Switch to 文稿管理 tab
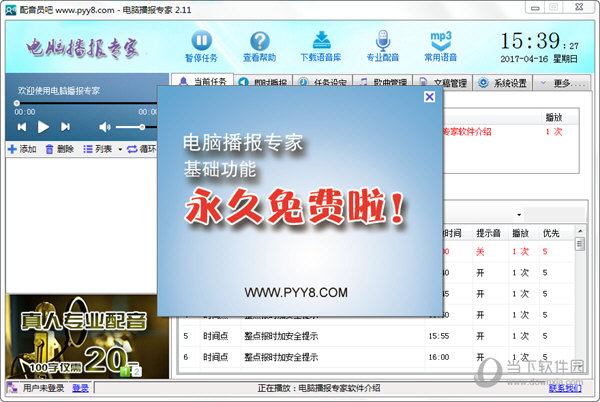The width and height of the screenshot is (600, 402). [443, 82]
